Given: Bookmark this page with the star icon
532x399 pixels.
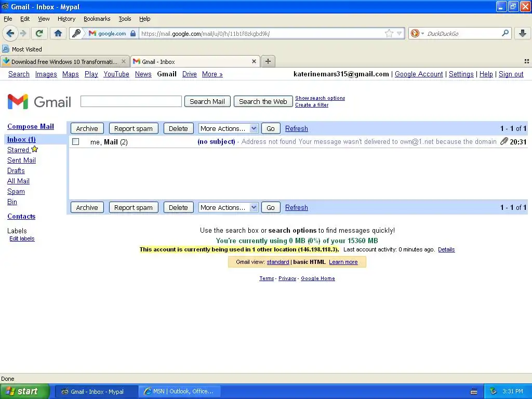Looking at the screenshot, I should point(389,33).
